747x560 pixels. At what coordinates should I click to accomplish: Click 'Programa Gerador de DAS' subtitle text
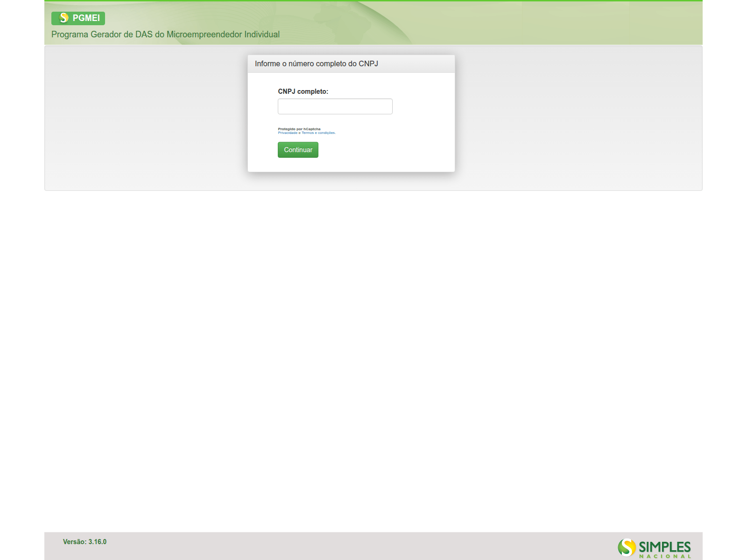165,35
